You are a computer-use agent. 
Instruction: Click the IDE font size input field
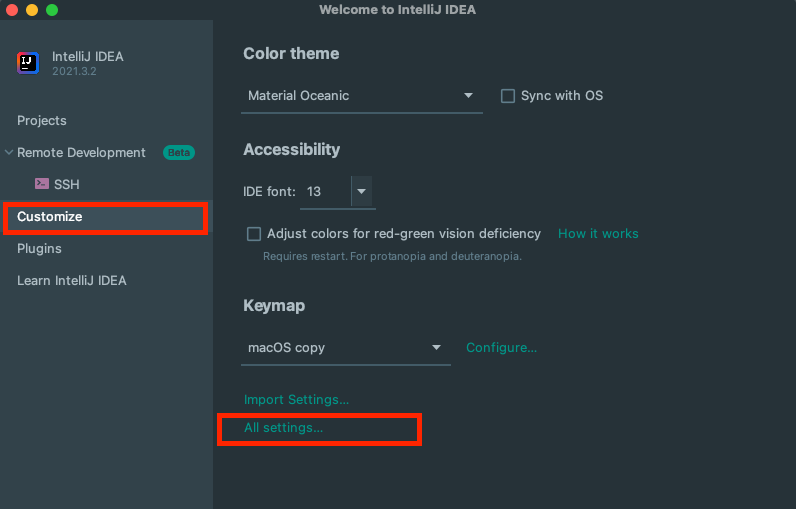click(324, 191)
